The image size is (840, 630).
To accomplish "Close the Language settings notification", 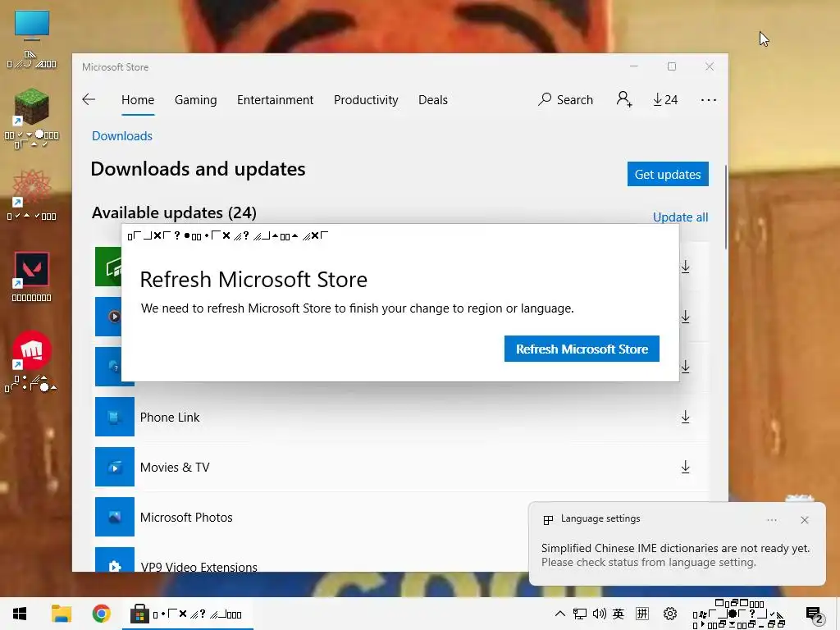I will (804, 519).
